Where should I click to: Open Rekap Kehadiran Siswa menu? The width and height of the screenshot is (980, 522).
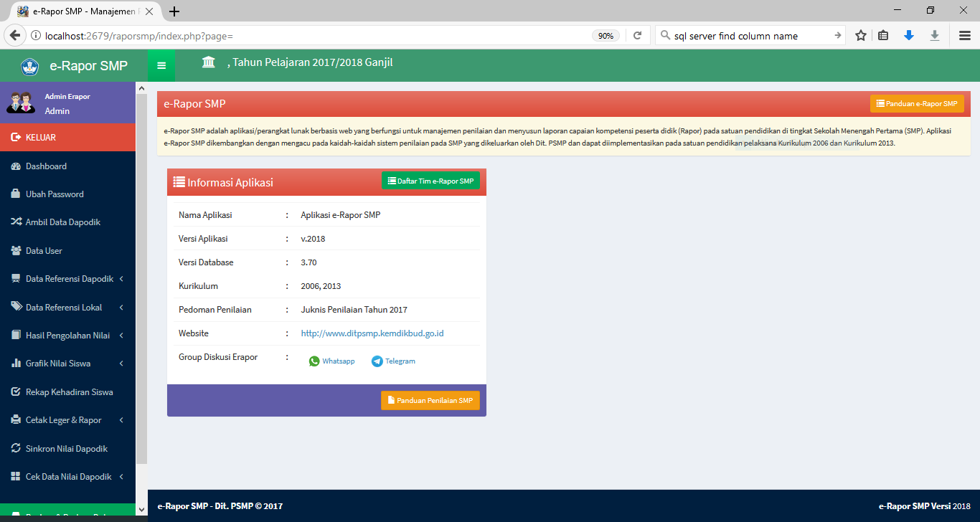pyautogui.click(x=67, y=392)
